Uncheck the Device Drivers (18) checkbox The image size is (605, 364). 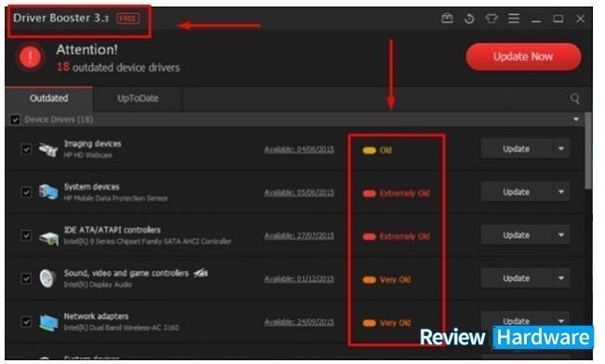(x=15, y=120)
